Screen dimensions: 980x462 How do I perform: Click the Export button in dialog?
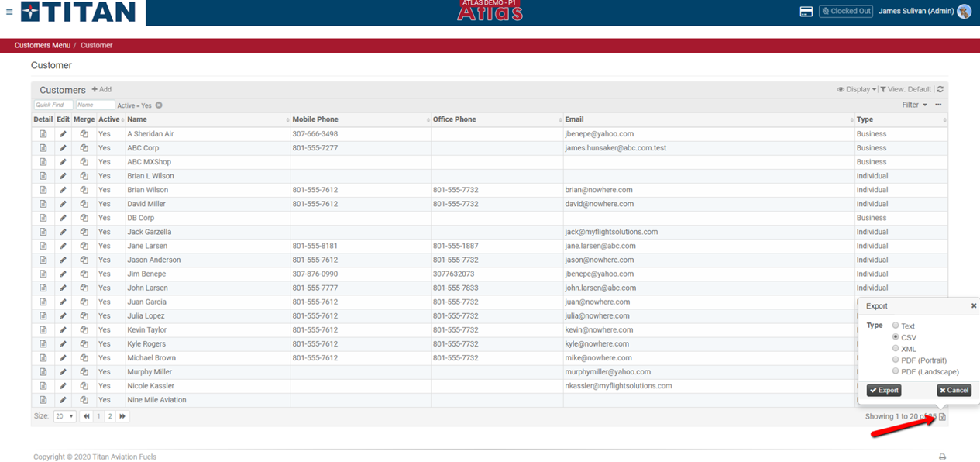[x=883, y=390]
